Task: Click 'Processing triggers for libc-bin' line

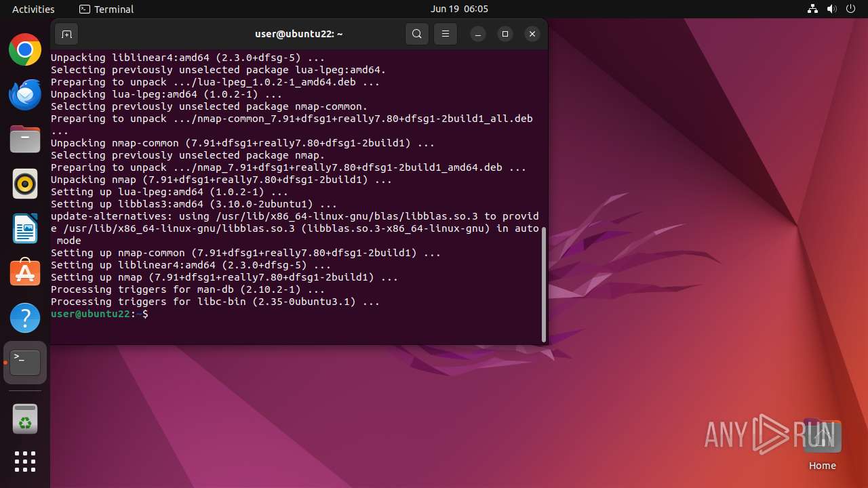Action: click(x=216, y=302)
